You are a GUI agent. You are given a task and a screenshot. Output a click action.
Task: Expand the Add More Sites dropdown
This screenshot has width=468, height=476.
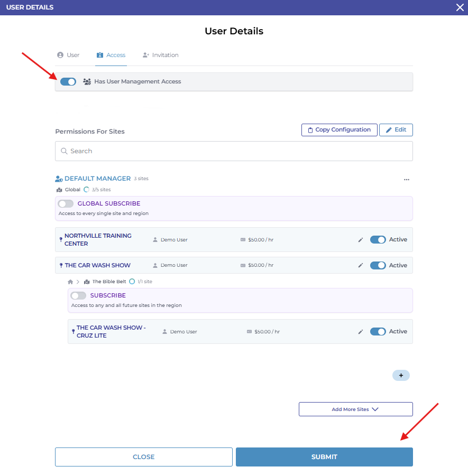click(355, 409)
